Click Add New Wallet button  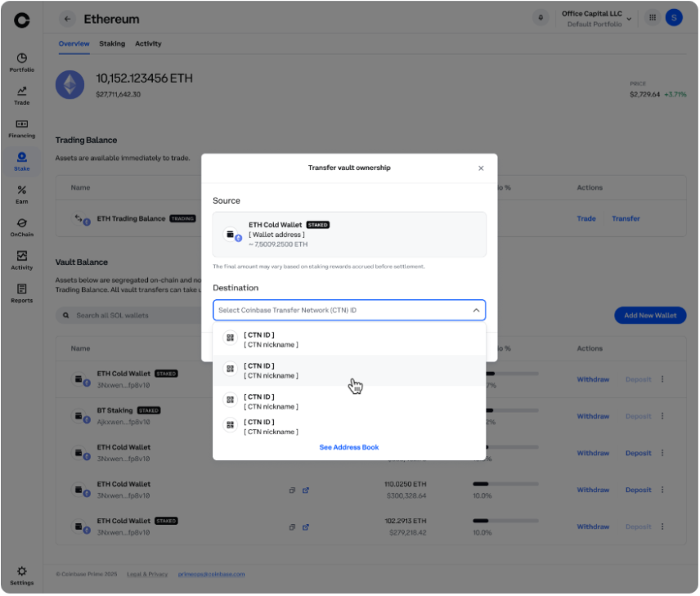(x=650, y=316)
